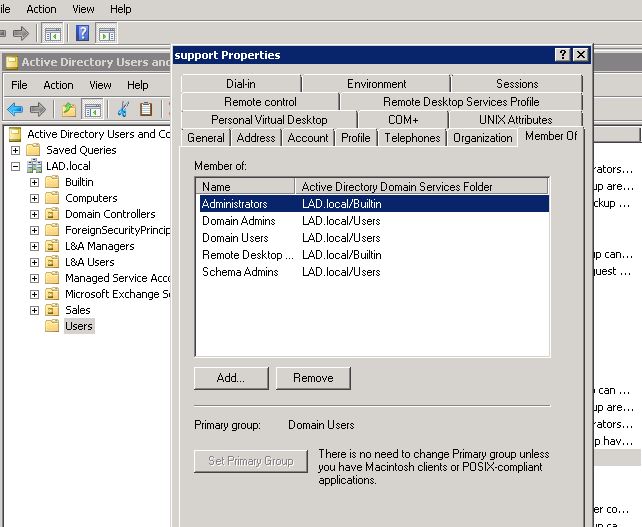
Task: Switch to the Dial-in tab
Action: coord(241,84)
